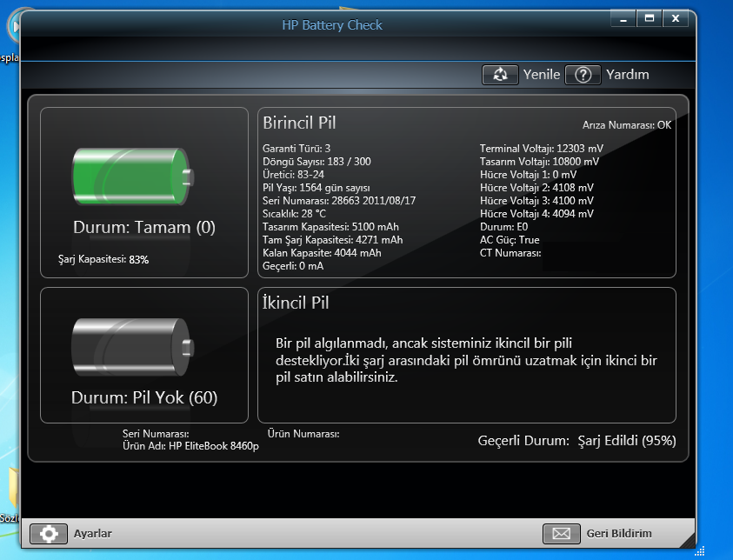Click 'Durum: Tamam (0)' status text
The width and height of the screenshot is (733, 560).
144,228
